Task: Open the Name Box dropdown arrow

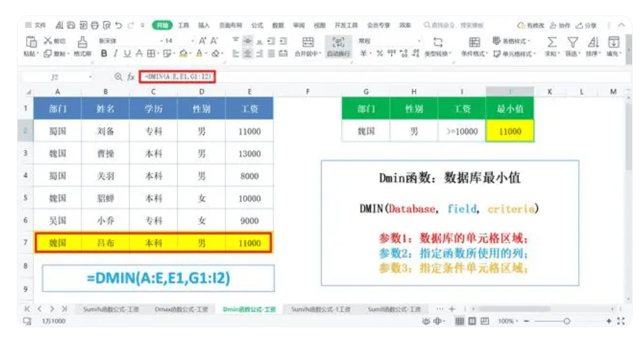Action: pos(91,76)
